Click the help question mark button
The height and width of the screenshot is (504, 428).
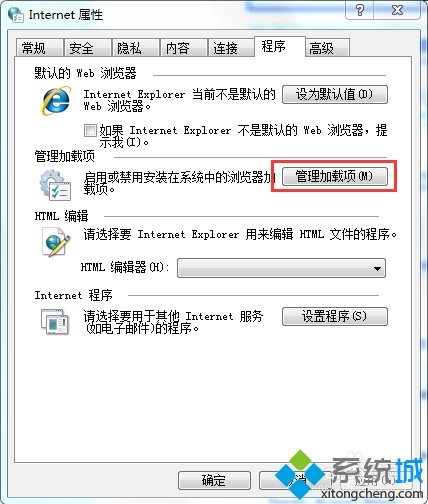(x=360, y=10)
